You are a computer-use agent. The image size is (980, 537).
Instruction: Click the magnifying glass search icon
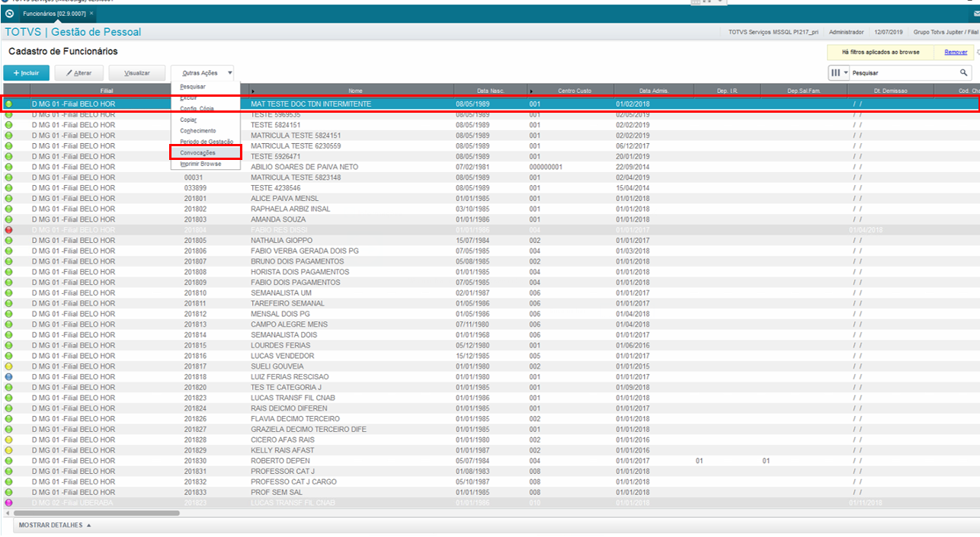coord(964,72)
